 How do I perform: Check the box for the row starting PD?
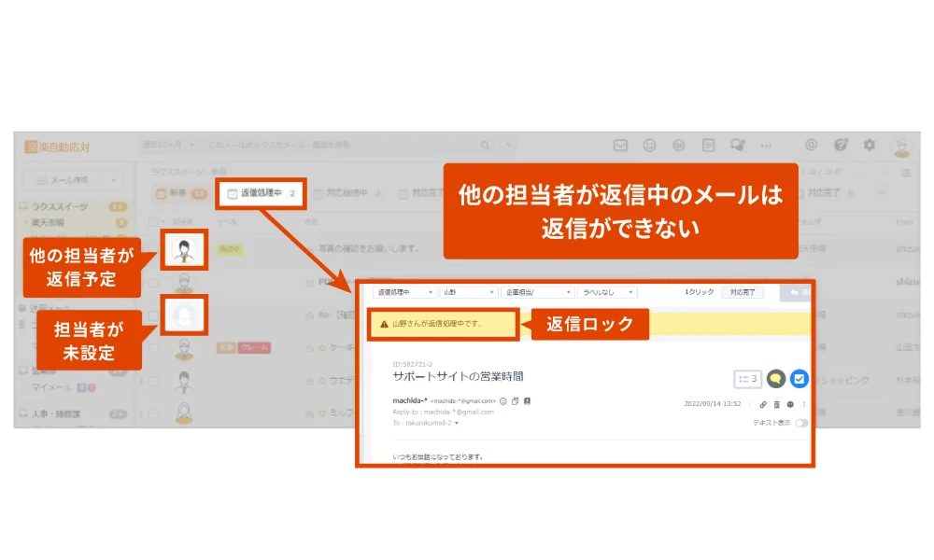154,282
